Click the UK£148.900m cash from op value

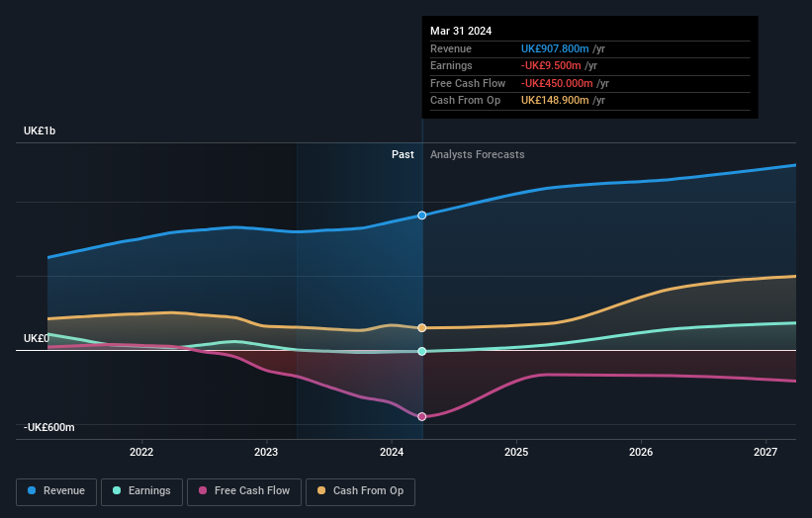tap(555, 101)
